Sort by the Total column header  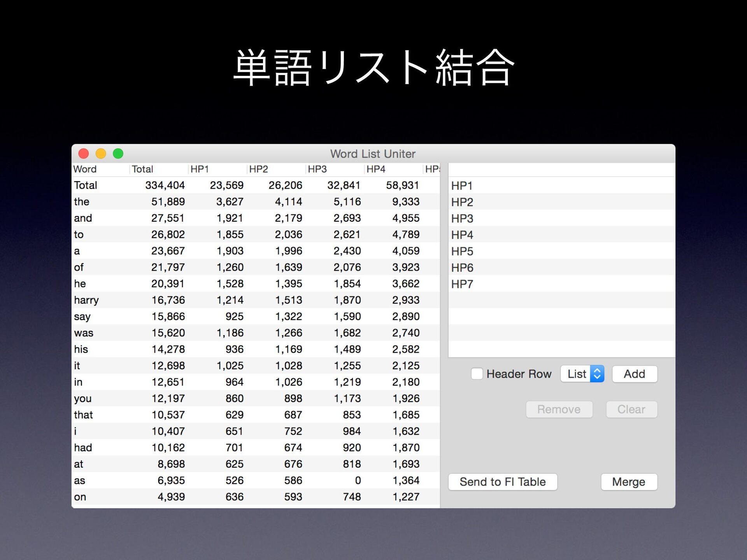click(x=159, y=169)
